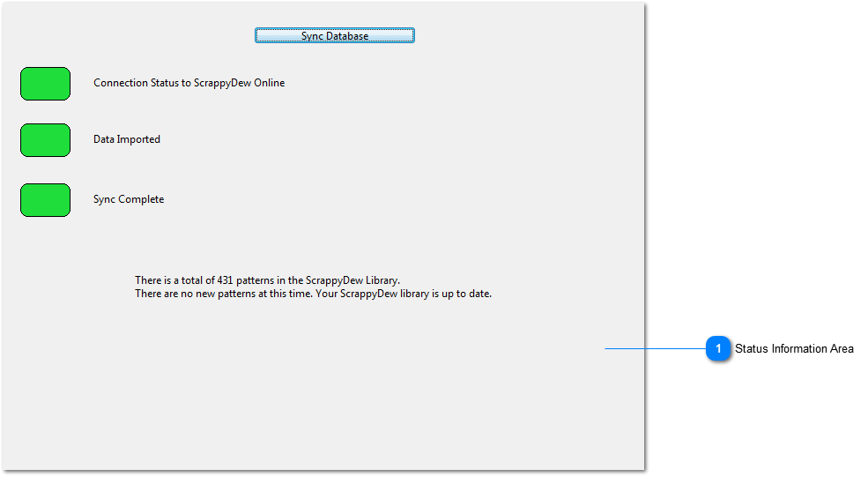Click the Data Imported label text
This screenshot has width=868, height=477.
[127, 139]
